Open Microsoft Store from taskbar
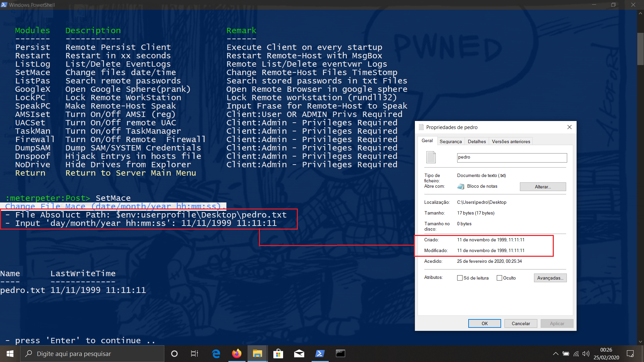This screenshot has width=644, height=362. [x=278, y=354]
